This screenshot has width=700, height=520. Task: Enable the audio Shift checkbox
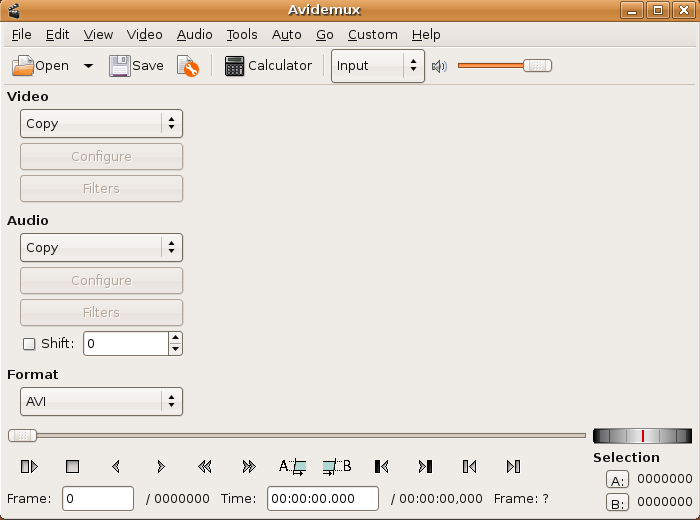click(29, 344)
